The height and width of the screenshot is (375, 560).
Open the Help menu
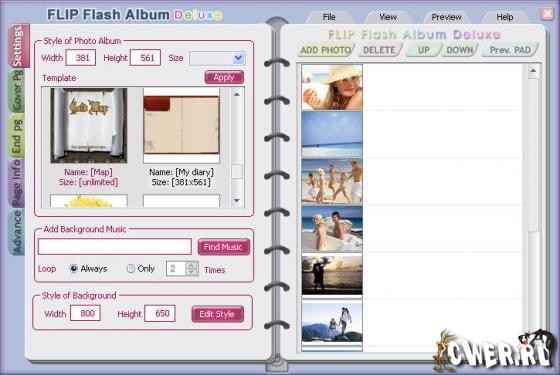(x=505, y=17)
